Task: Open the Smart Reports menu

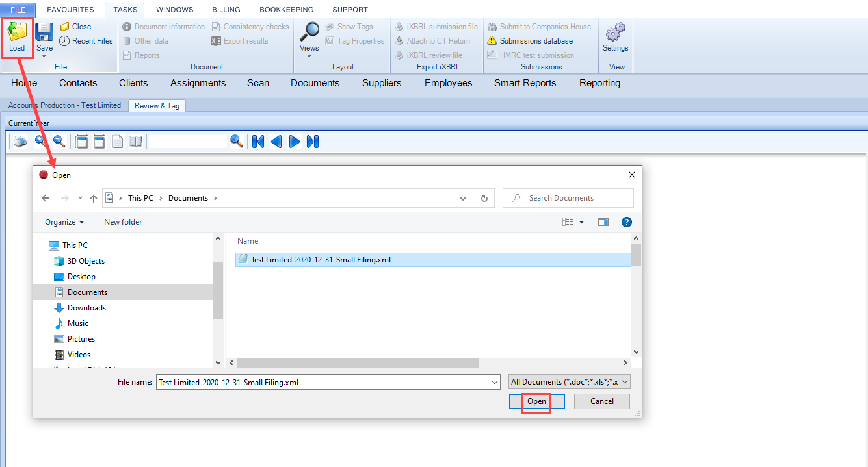Action: [525, 83]
